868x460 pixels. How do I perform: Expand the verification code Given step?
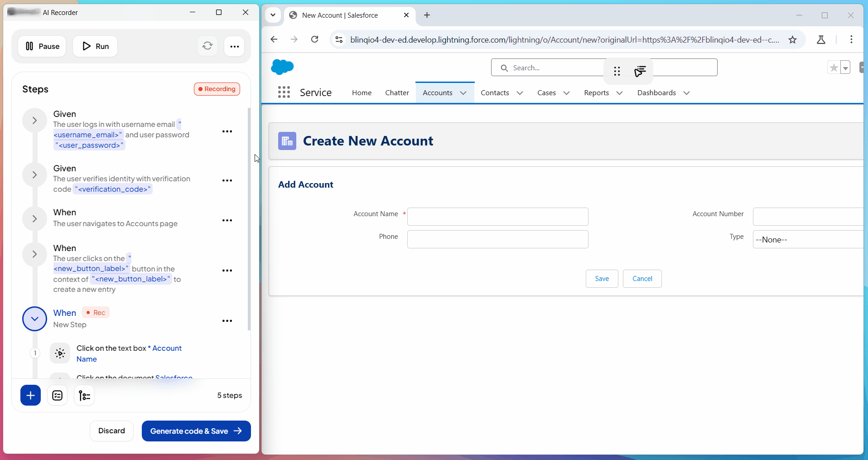[x=34, y=174]
